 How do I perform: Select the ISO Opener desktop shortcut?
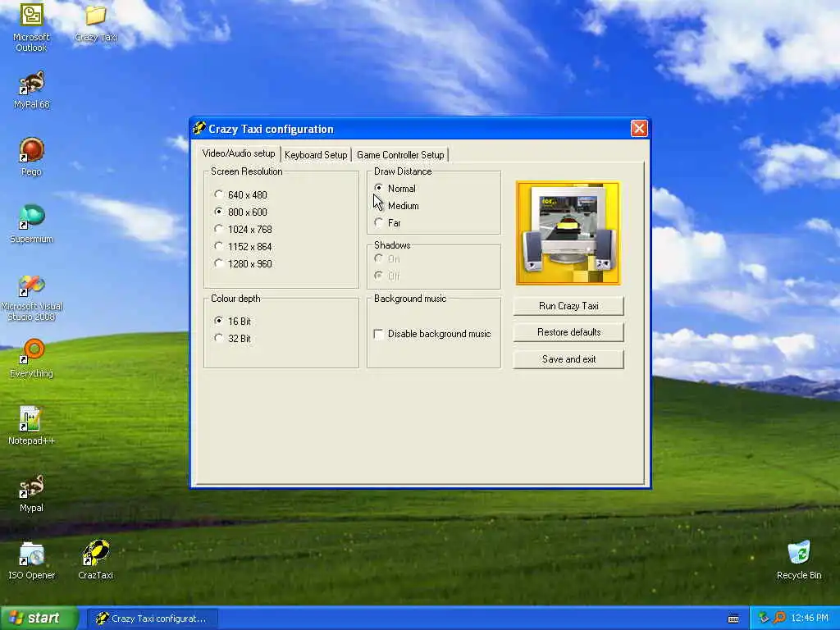coord(31,561)
